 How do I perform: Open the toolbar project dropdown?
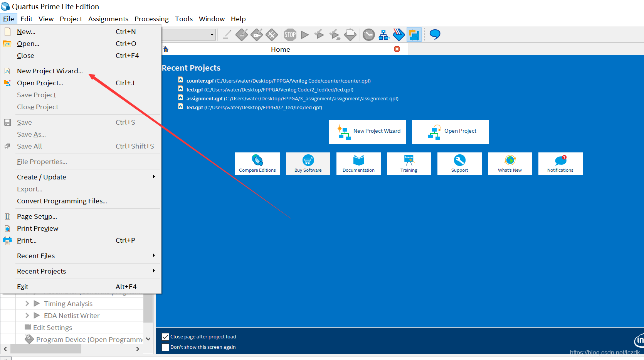coord(212,35)
